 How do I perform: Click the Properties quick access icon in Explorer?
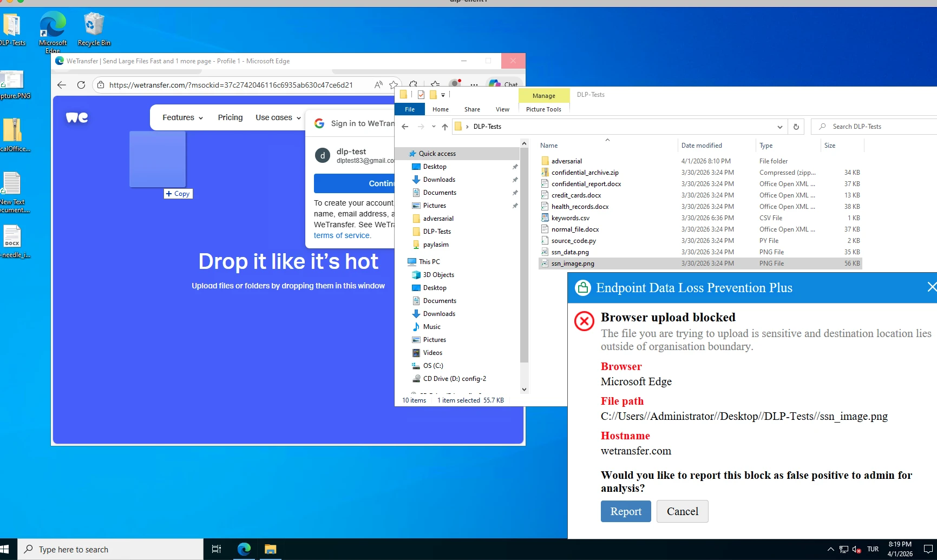421,95
